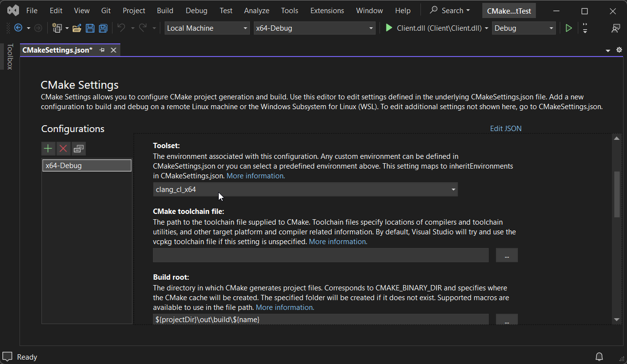Image resolution: width=627 pixels, height=364 pixels.
Task: Expand the Client.dll startup item arrow
Action: 486,28
